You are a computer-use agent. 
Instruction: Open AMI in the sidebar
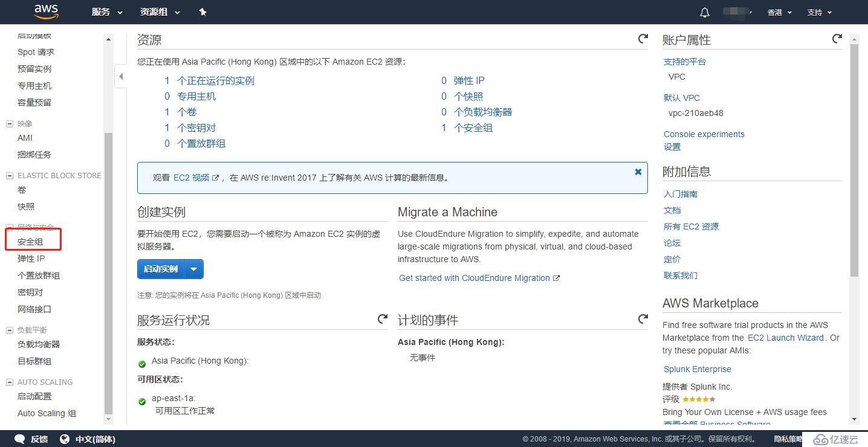(25, 138)
